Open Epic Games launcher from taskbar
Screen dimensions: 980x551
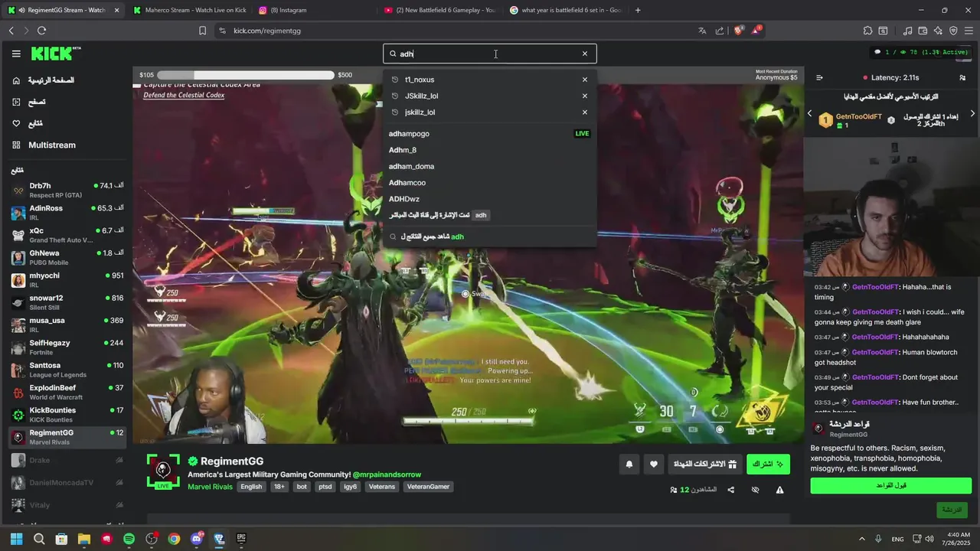241,539
